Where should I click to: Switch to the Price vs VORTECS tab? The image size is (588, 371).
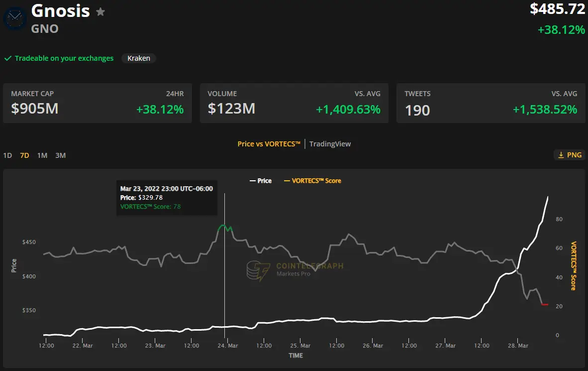tap(269, 144)
